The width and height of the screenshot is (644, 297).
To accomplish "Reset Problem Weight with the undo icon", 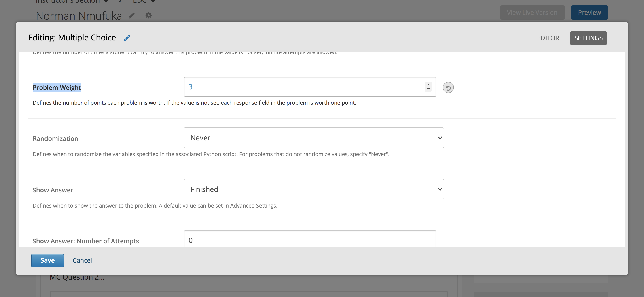I will pos(448,88).
